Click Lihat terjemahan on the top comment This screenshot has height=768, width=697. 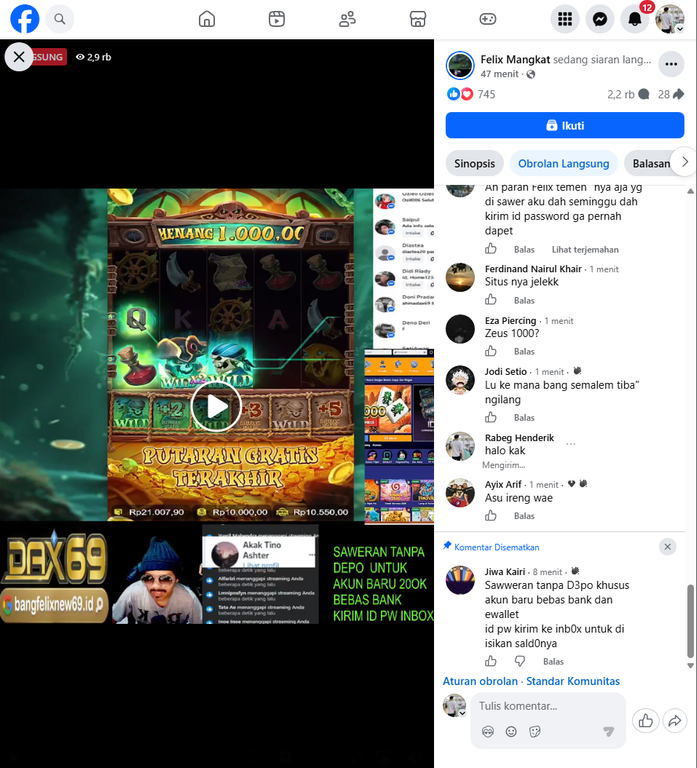tap(585, 250)
